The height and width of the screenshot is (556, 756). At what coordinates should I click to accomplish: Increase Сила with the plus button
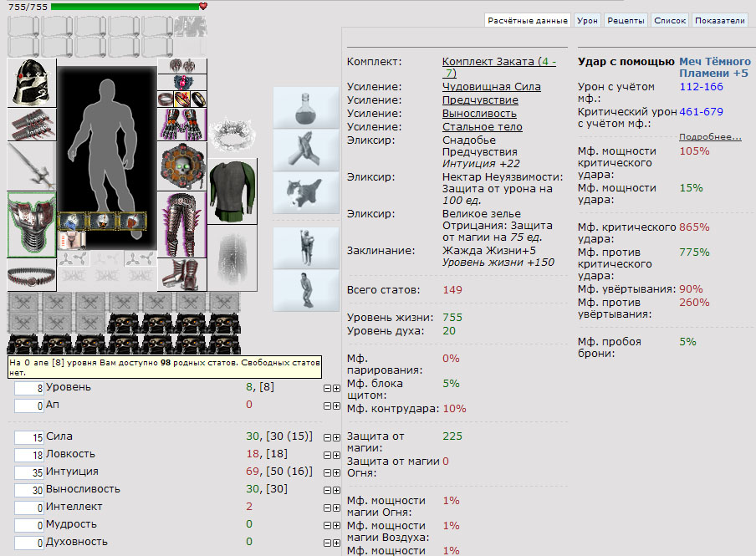click(x=336, y=438)
